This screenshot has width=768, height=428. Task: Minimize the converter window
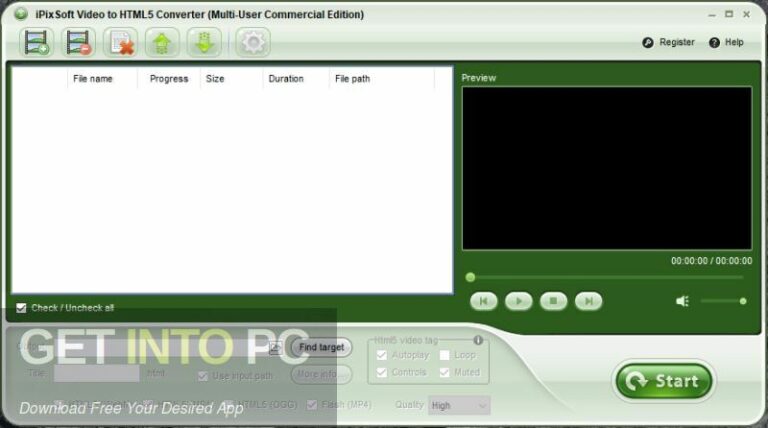(712, 15)
